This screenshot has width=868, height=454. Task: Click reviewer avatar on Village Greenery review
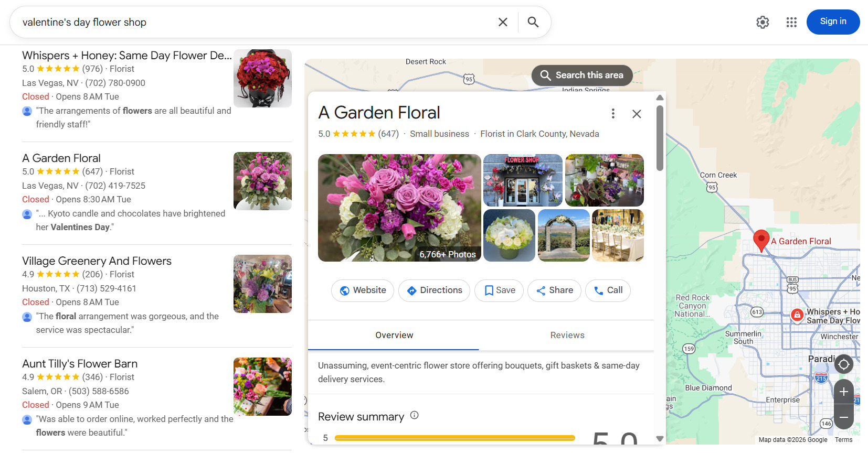pyautogui.click(x=27, y=317)
